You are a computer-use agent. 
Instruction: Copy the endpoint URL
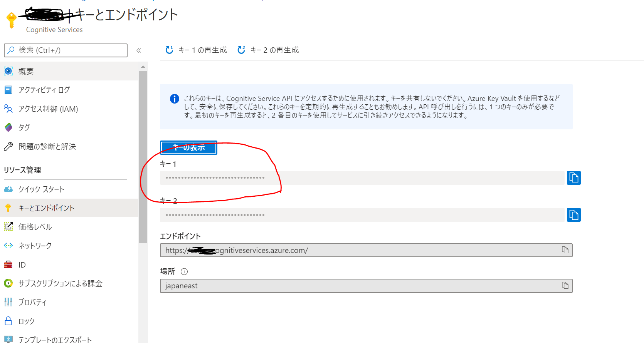point(565,250)
